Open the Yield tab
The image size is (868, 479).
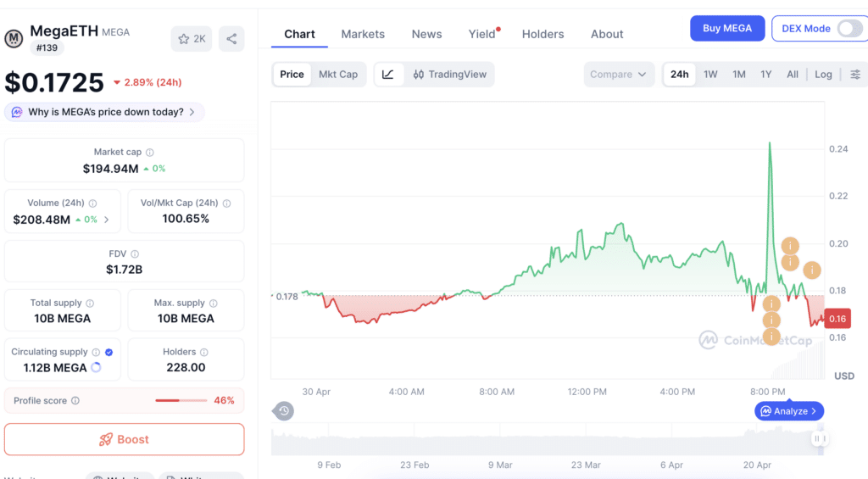[482, 34]
